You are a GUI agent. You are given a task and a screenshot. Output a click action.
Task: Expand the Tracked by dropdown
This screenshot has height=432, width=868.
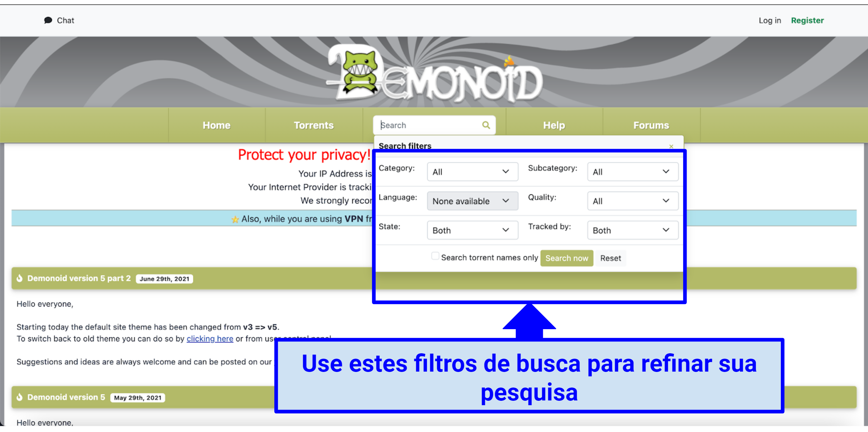[631, 229]
